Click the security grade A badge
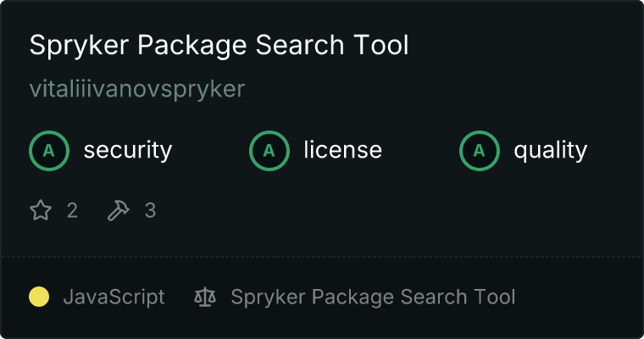 (49, 151)
